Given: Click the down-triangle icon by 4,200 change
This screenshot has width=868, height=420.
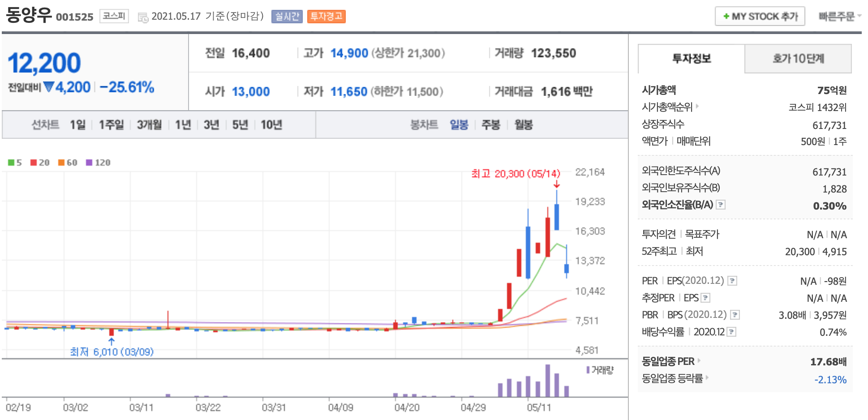Looking at the screenshot, I should click(x=49, y=86).
